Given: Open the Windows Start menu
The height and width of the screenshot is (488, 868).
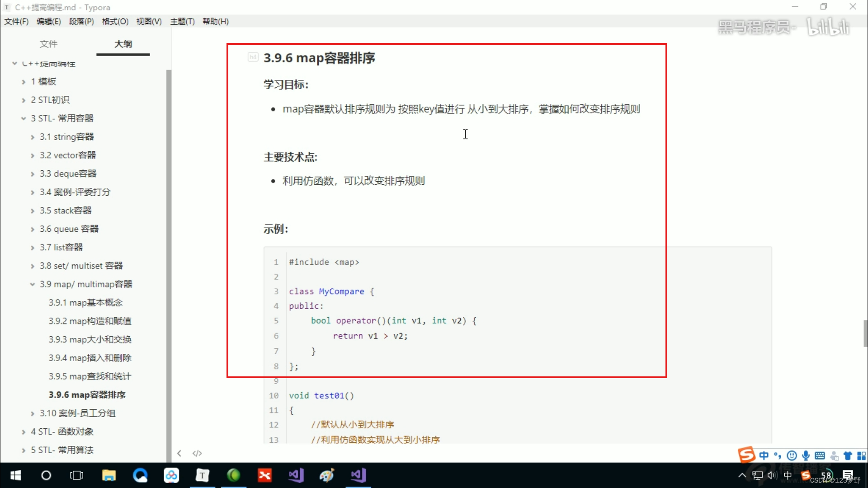Looking at the screenshot, I should [15, 475].
